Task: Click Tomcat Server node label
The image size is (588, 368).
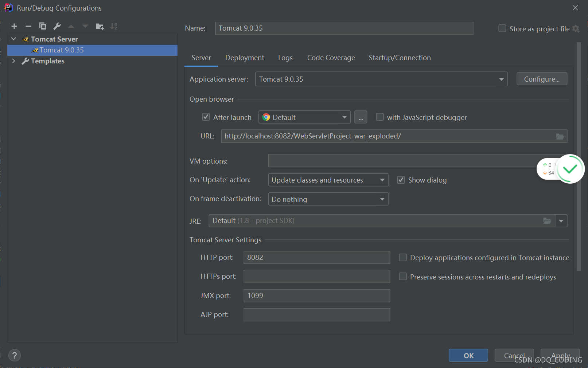Action: pos(54,39)
